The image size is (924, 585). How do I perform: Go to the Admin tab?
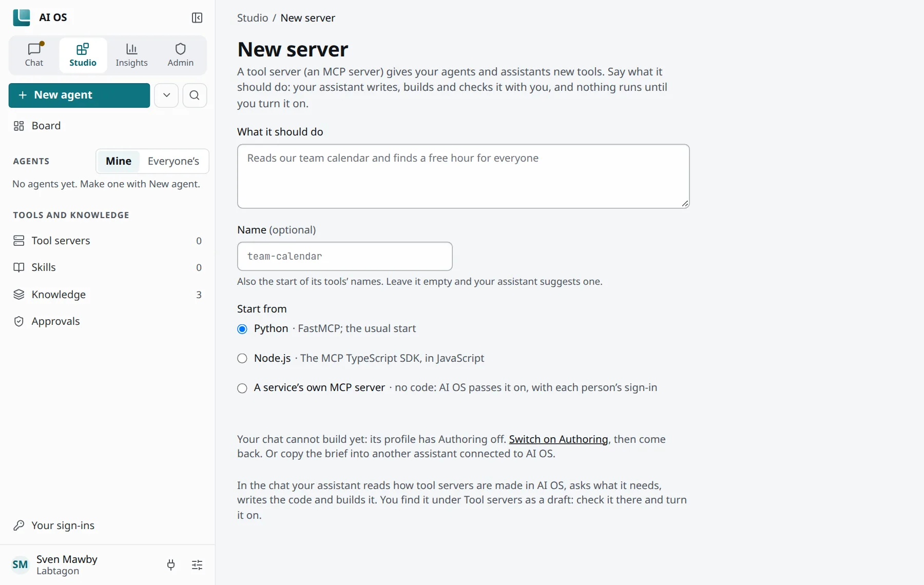pyautogui.click(x=181, y=55)
